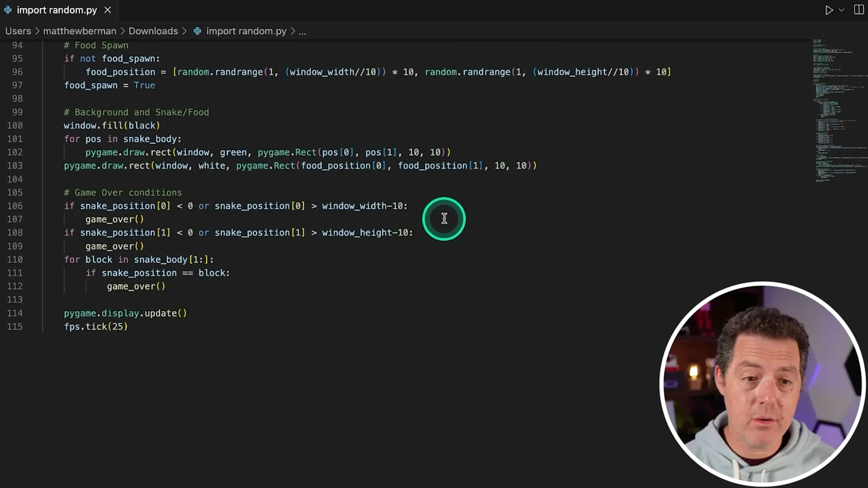This screenshot has width=868, height=488.
Task: Click the Python icon in the breadcrumb
Action: 197,31
